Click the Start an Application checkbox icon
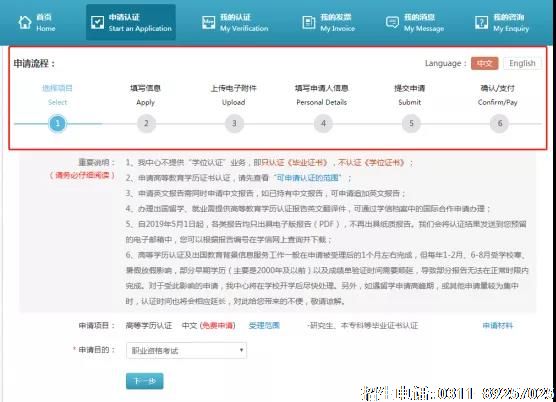The width and height of the screenshot is (556, 402). (97, 22)
